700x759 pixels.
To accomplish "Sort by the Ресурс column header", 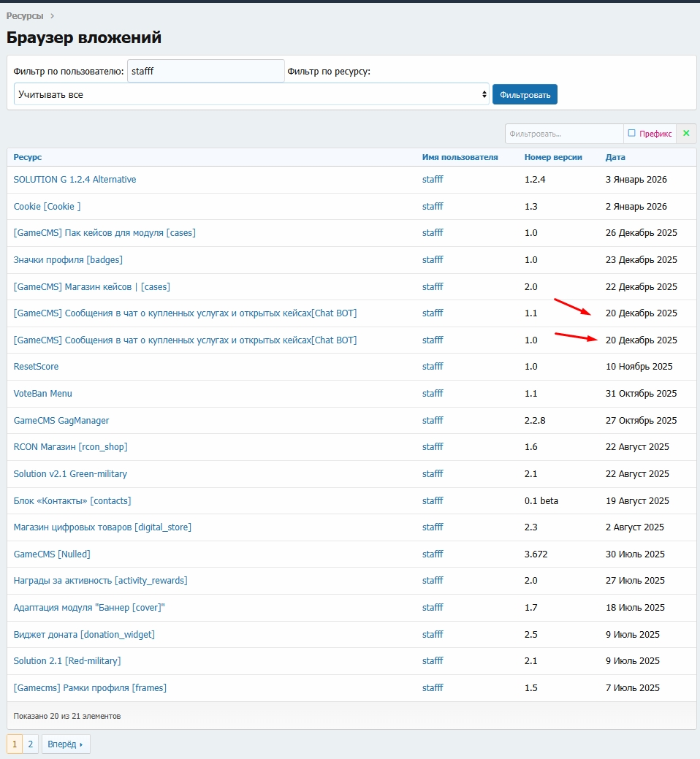I will 28,157.
